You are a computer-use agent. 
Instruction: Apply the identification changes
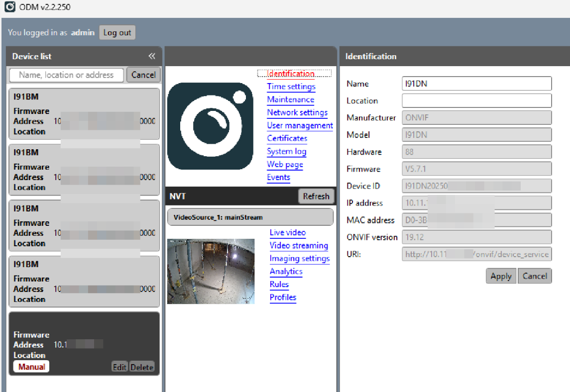[x=501, y=276]
